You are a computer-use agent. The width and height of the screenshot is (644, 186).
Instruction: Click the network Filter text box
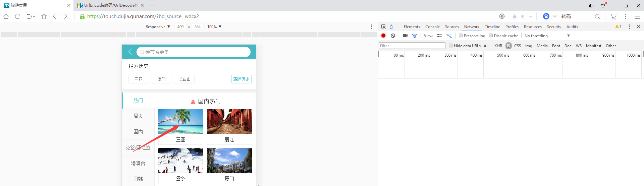[412, 46]
